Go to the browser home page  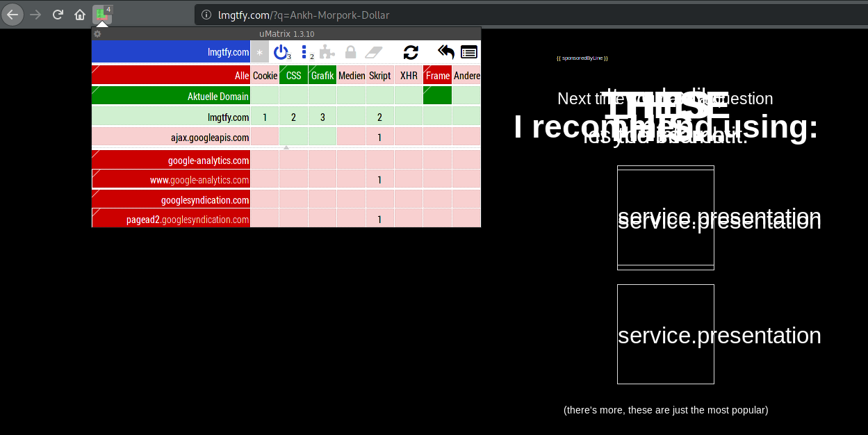click(x=80, y=14)
